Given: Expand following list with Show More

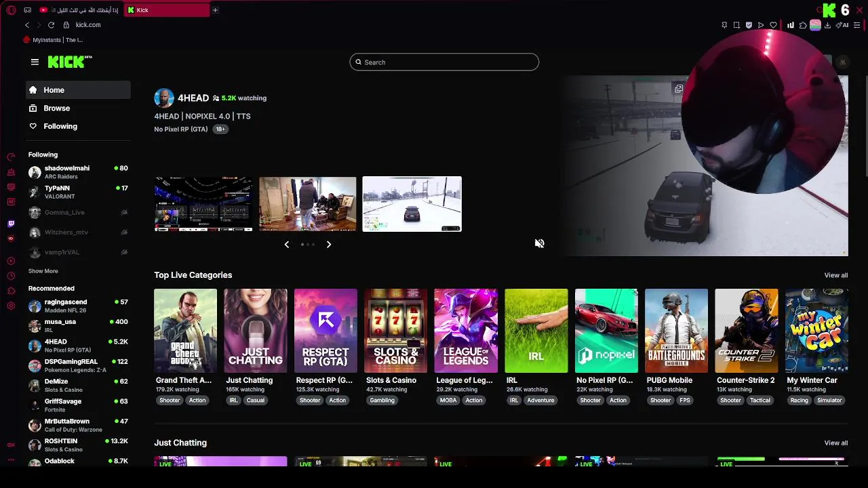Looking at the screenshot, I should (43, 271).
